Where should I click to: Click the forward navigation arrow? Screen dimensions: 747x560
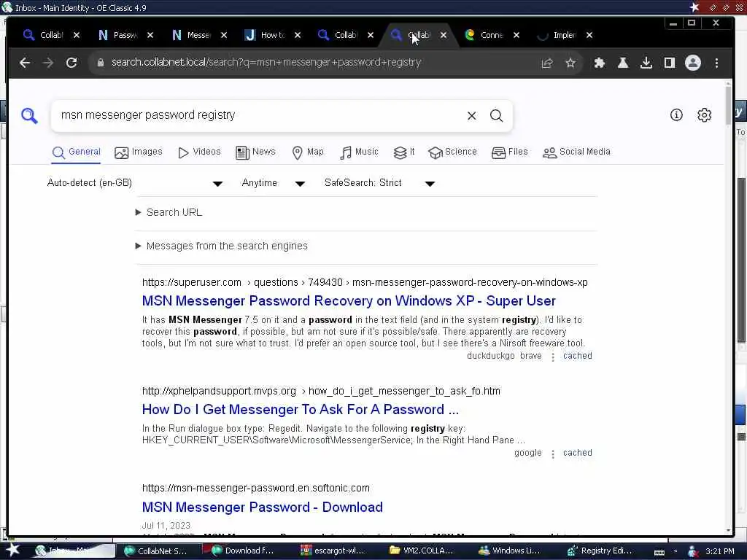point(48,63)
